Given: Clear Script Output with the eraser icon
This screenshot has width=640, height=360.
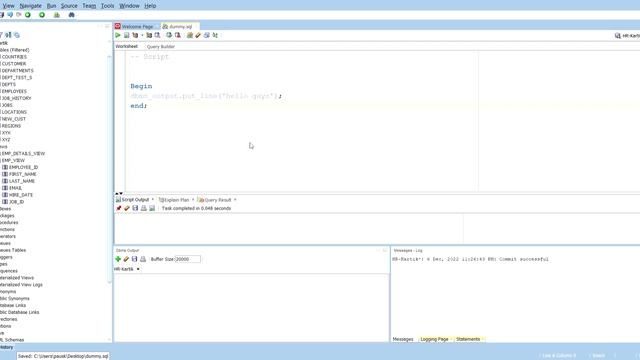Looking at the screenshot, I should click(x=127, y=208).
